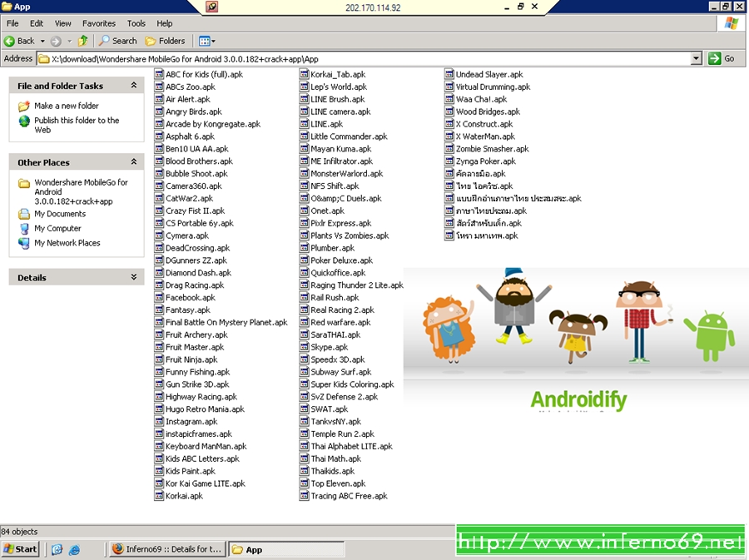Viewport: 749px width, 560px height.
Task: Select the Zynga Poker.apk file icon
Action: pyautogui.click(x=449, y=161)
